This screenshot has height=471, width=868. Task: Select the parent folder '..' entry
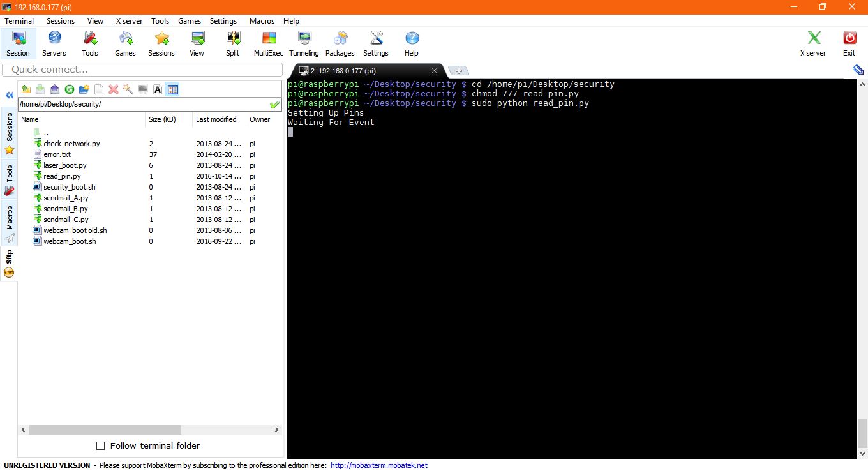point(46,133)
